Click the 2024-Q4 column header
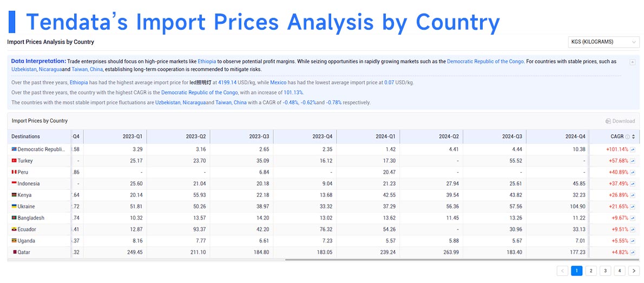 point(558,136)
